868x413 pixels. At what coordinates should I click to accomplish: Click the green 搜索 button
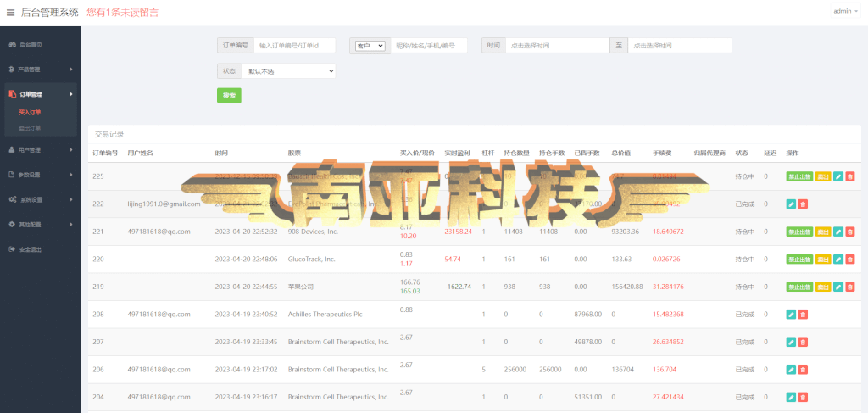229,96
